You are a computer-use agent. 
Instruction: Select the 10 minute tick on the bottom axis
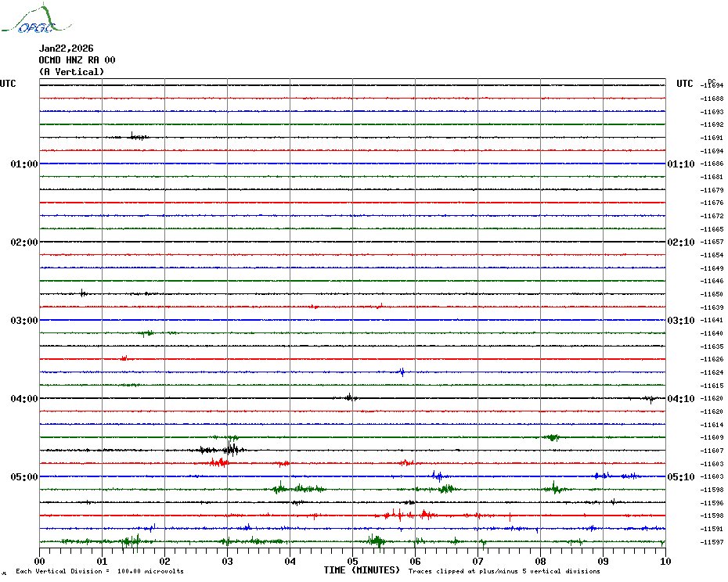point(665,561)
